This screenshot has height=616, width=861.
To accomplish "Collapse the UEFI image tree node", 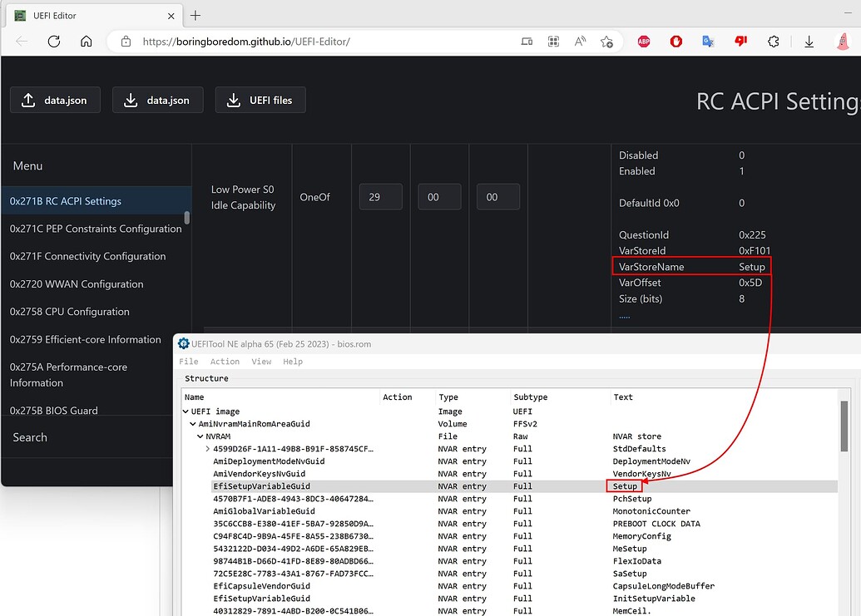I will (x=186, y=411).
